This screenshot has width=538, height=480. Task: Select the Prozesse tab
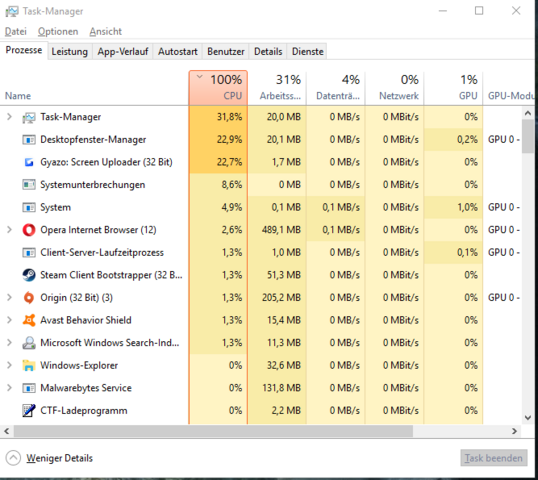[24, 50]
